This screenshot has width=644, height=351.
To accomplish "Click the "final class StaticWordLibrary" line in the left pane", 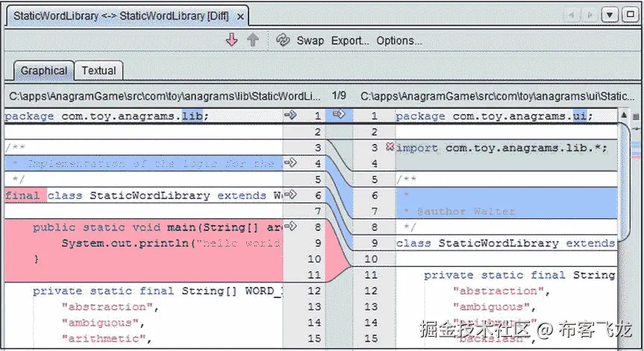I will 144,195.
